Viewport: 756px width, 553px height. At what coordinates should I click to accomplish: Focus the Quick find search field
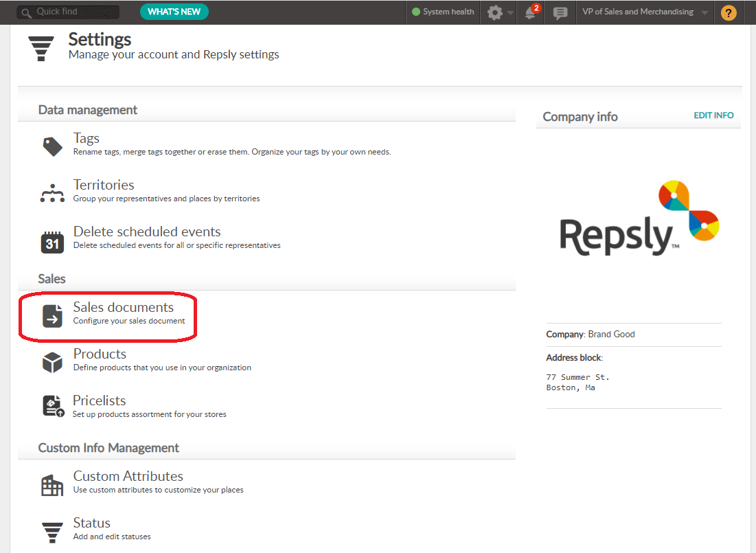click(x=68, y=12)
